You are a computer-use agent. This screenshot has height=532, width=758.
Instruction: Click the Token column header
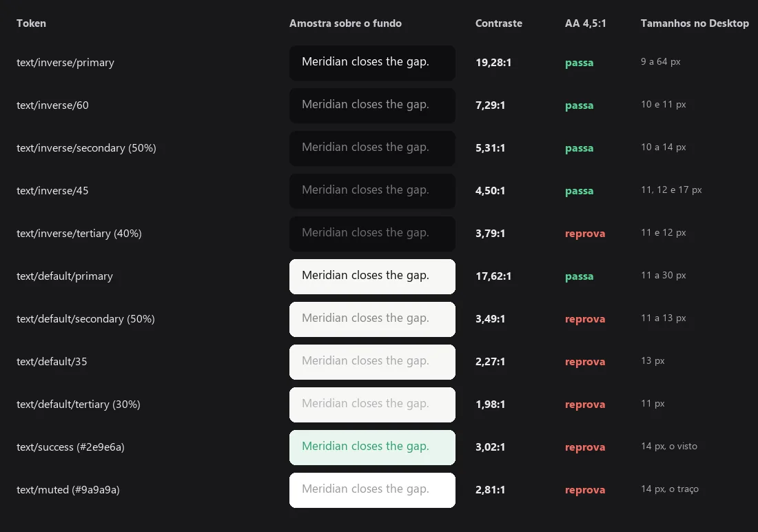click(x=32, y=23)
